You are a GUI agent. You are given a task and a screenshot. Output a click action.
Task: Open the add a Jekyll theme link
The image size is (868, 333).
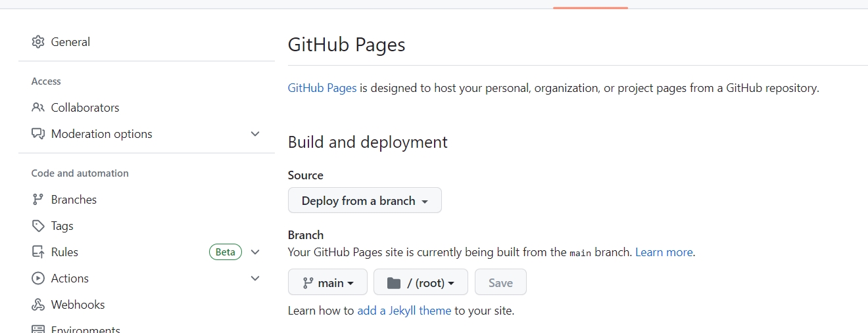(x=404, y=311)
